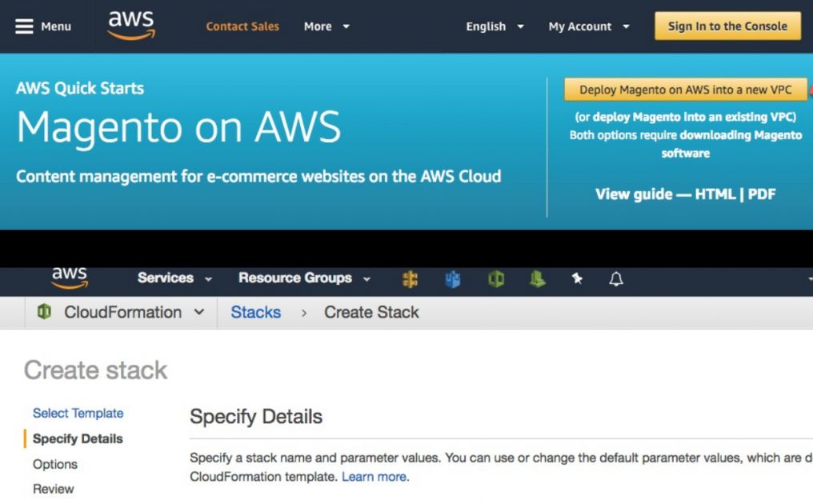813x504 pixels.
Task: Click the green stacked-layers service shortcut icon
Action: click(536, 279)
